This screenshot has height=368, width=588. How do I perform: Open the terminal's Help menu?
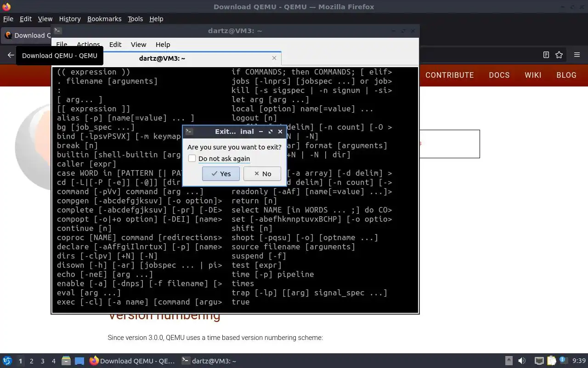pos(163,45)
